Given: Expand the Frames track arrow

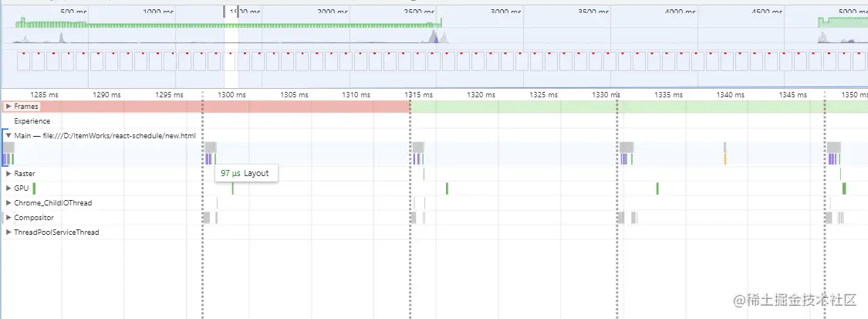Looking at the screenshot, I should [x=8, y=106].
